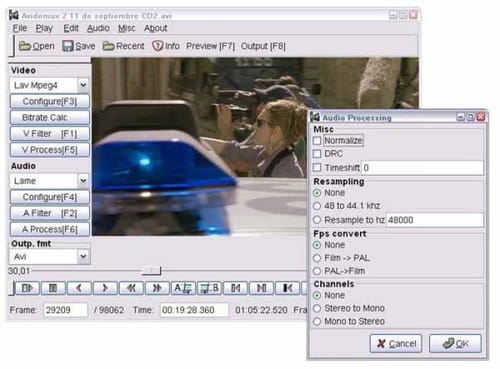
Task: Open the Misc menu
Action: (127, 28)
